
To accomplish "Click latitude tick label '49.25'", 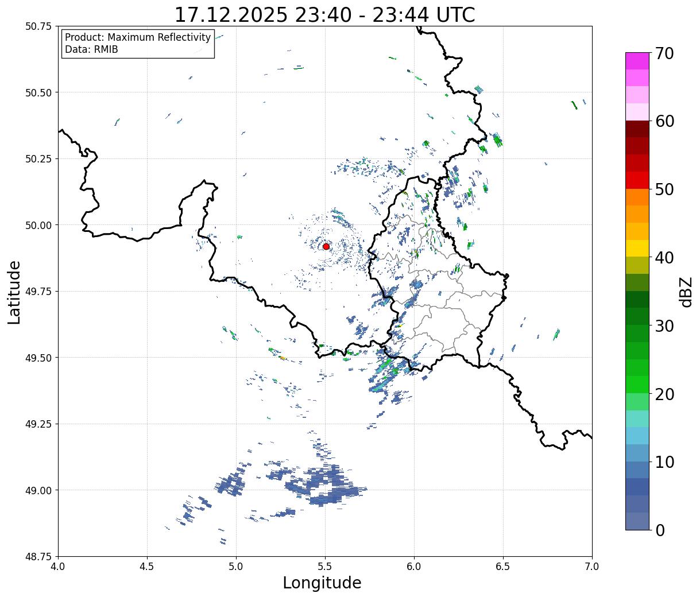I will [x=38, y=424].
